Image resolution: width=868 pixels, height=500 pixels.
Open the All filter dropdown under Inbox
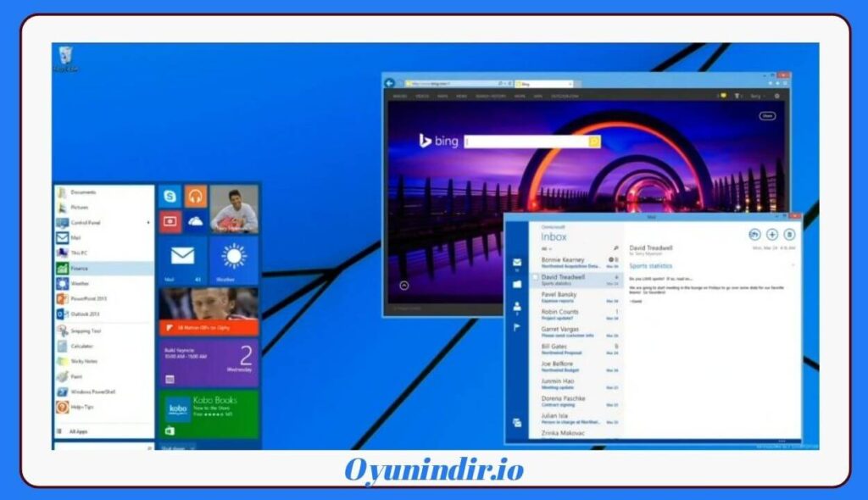pos(546,249)
